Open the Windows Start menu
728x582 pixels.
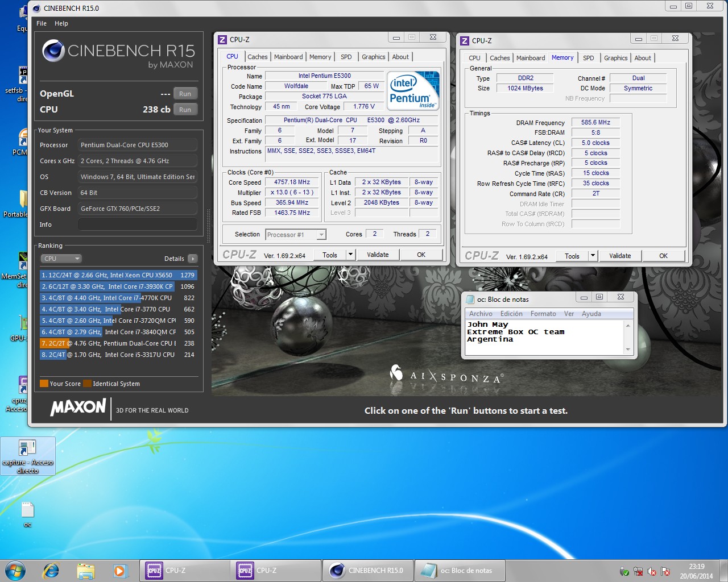15,570
